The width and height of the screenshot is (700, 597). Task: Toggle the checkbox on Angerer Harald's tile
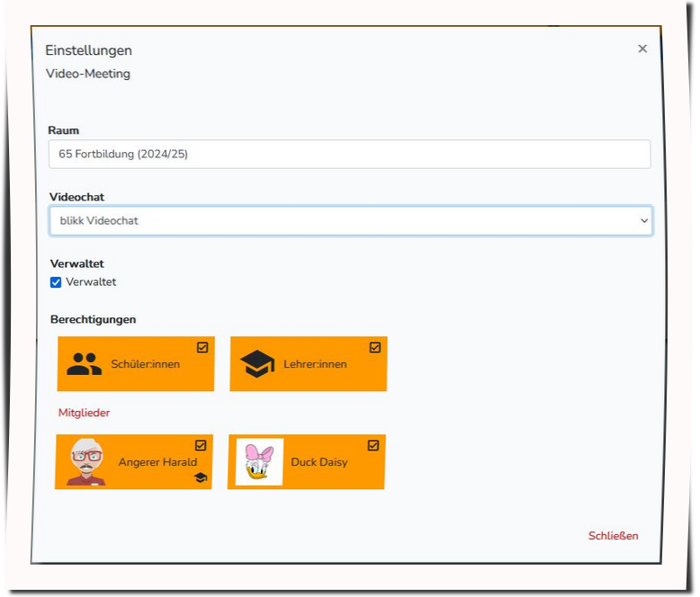201,445
